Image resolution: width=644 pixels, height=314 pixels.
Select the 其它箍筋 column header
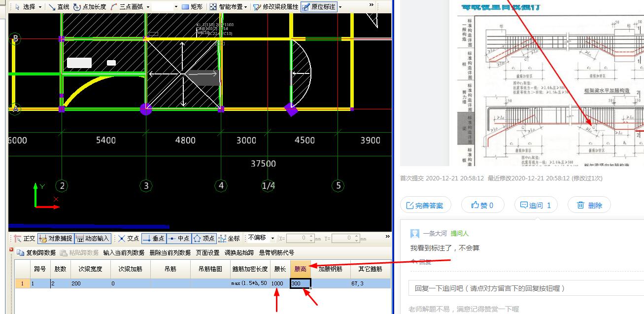370,269
